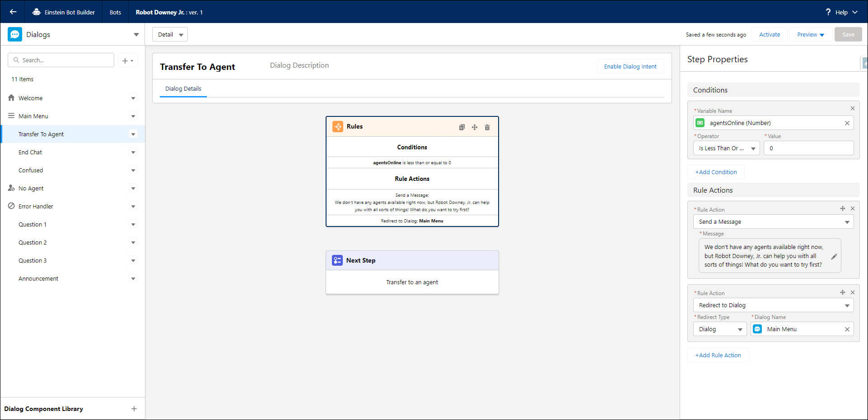Click the orange Rules step icon
868x420 pixels.
[x=338, y=127]
